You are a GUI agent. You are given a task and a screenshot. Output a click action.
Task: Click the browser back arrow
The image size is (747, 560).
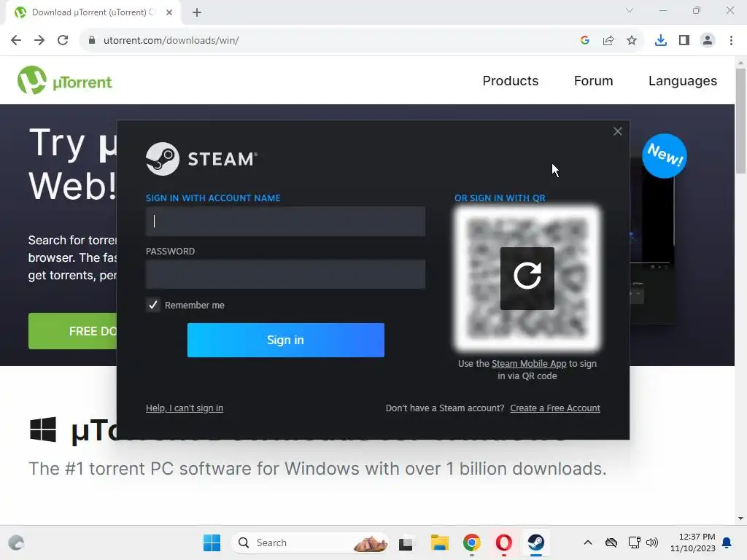pos(16,41)
